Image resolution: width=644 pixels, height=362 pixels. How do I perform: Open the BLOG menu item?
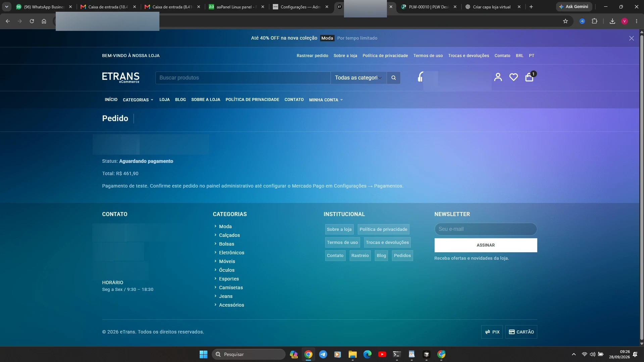[x=181, y=100]
